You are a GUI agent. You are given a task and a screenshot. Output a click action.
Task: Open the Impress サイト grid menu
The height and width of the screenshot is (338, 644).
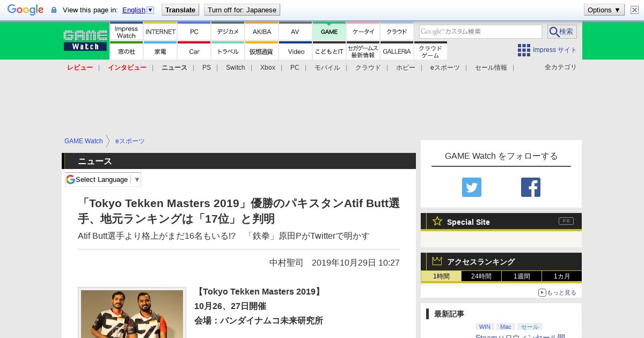coord(547,50)
